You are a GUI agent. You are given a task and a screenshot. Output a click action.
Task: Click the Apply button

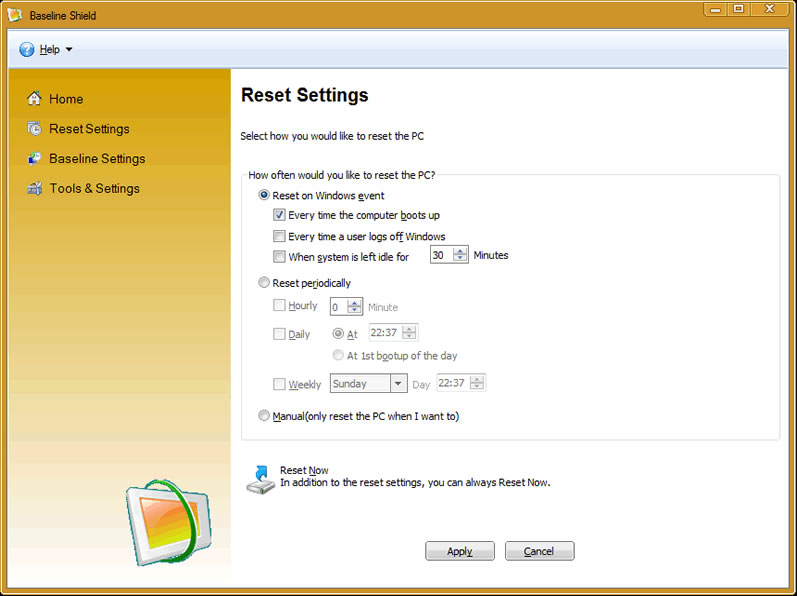coord(459,551)
